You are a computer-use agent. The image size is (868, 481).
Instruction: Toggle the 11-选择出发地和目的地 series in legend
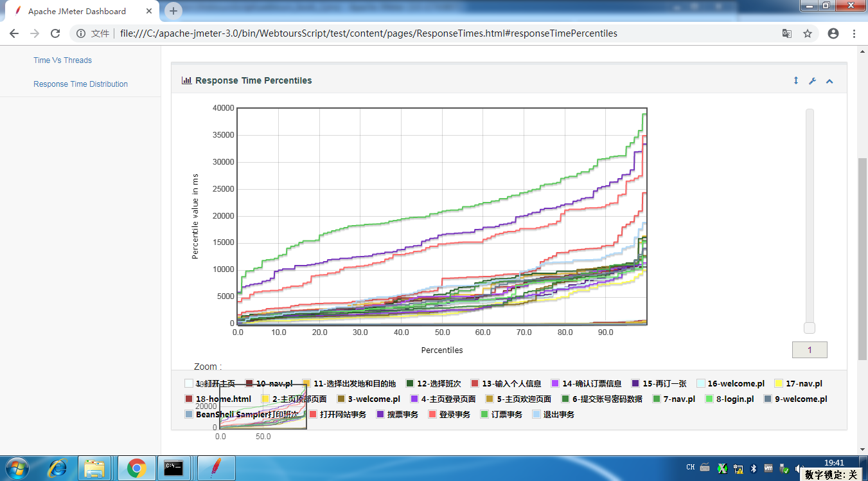[x=349, y=384]
